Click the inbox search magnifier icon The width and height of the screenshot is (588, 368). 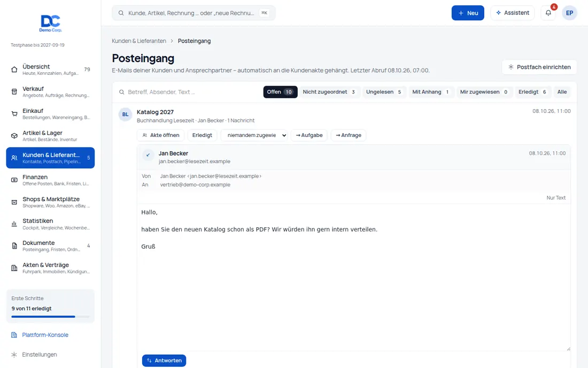pos(122,92)
